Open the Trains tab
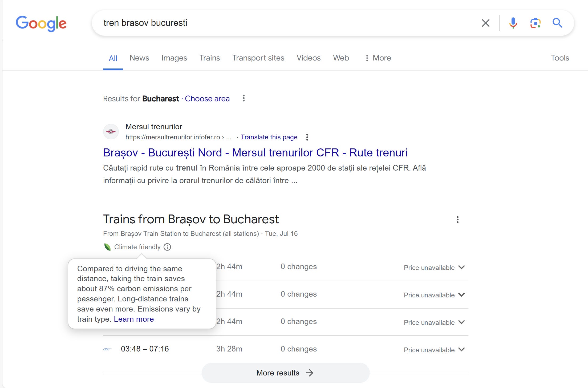The height and width of the screenshot is (388, 588). (x=210, y=58)
